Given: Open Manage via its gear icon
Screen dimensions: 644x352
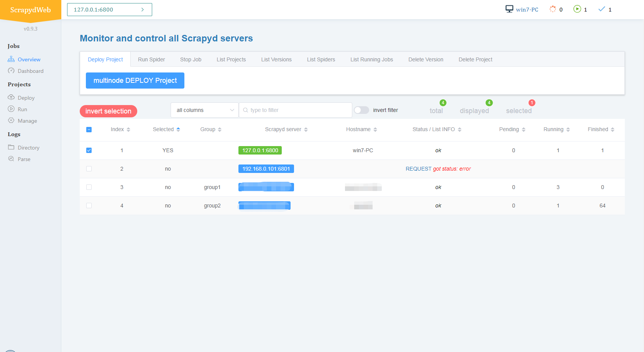Looking at the screenshot, I should (x=11, y=120).
